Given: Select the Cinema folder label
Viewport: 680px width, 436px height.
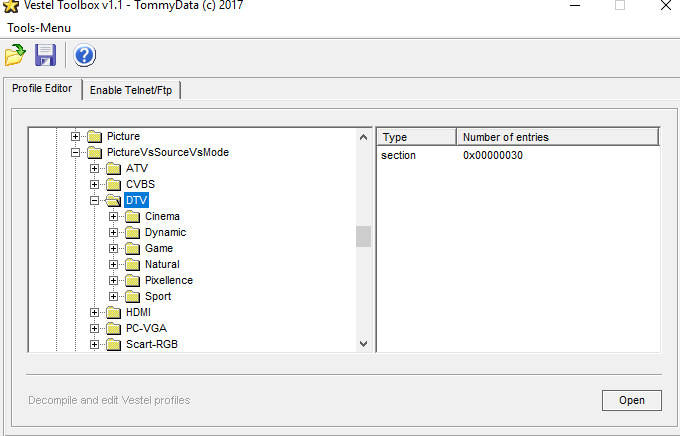Looking at the screenshot, I should tap(162, 216).
